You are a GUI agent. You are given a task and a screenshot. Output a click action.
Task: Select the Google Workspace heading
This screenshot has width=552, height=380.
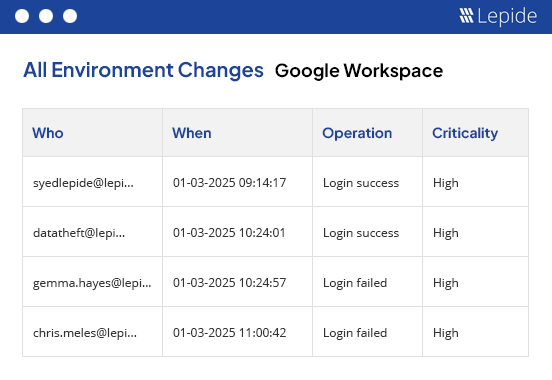pos(359,71)
